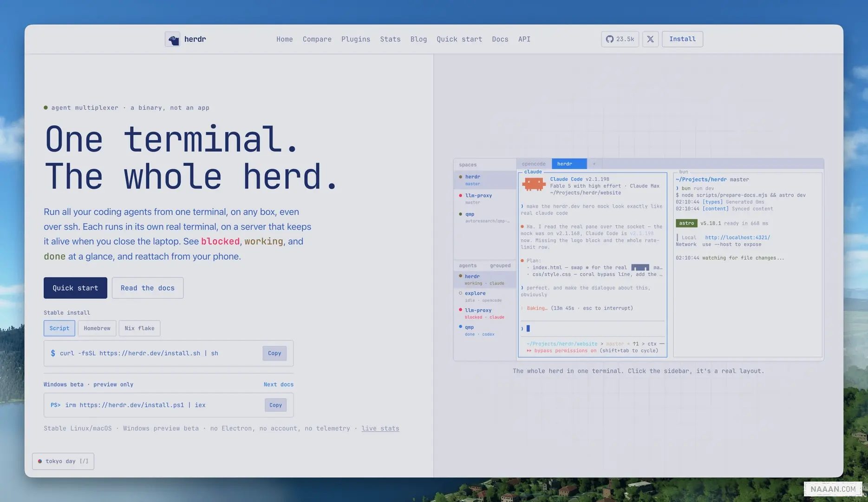This screenshot has height=502, width=868.
Task: Open the Blog nav link
Action: point(418,39)
